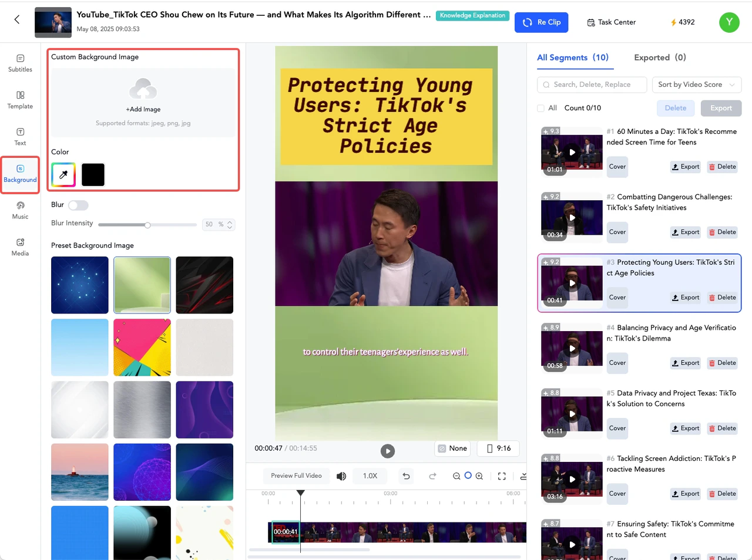Zoom in the timeline
Viewport: 752px width, 560px height.
coord(479,476)
